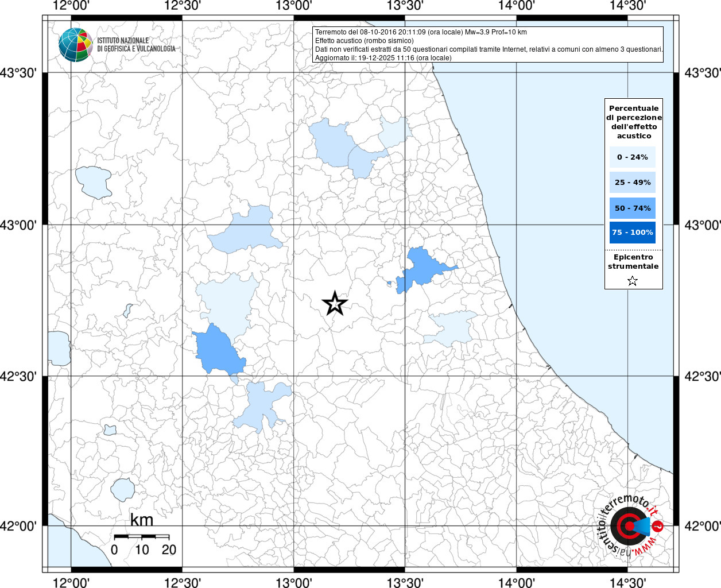Click the 'Effetto acustico (rombo sismico)' line
Image resolution: width=721 pixels, height=588 pixels.
(x=364, y=41)
